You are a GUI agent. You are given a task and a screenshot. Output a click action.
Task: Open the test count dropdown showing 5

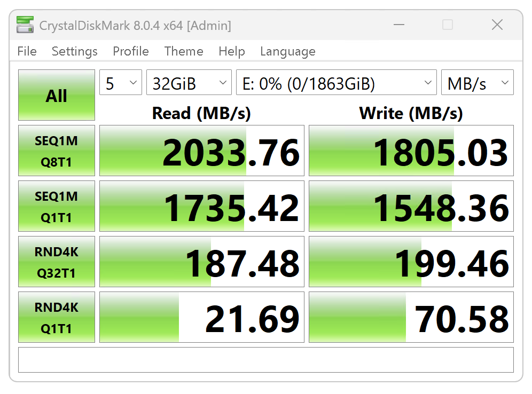click(x=121, y=83)
